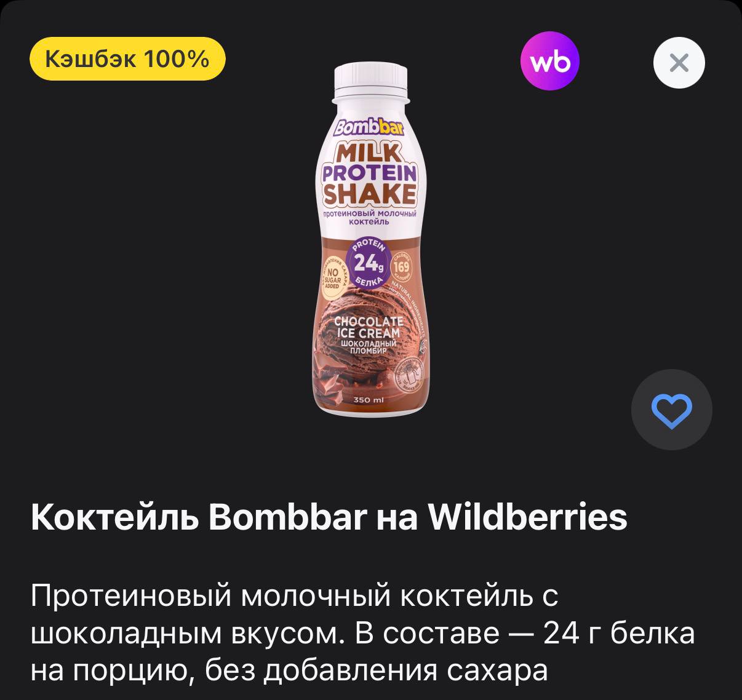The width and height of the screenshot is (742, 700).
Task: Tap the description starting with Протеиновый молочный
Action: pos(363,633)
